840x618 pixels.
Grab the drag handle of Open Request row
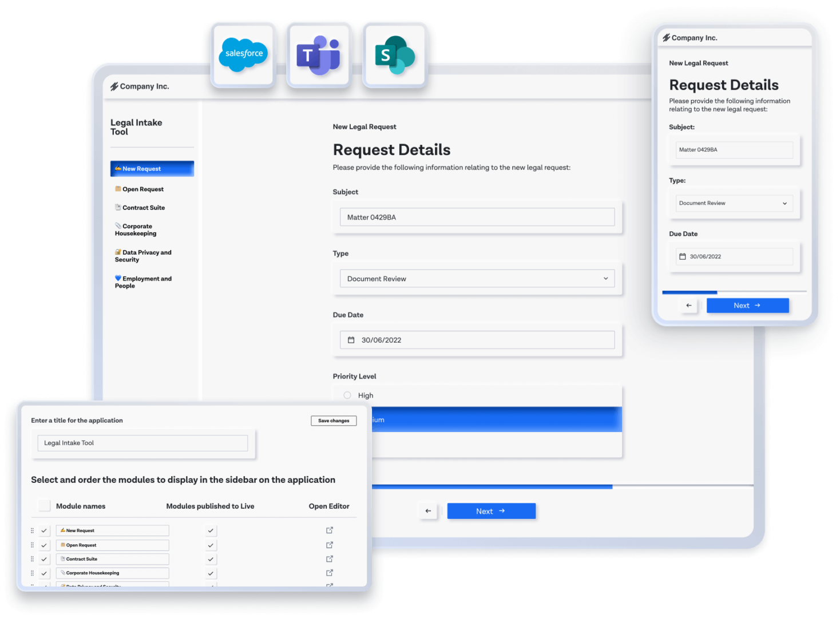[x=32, y=545]
